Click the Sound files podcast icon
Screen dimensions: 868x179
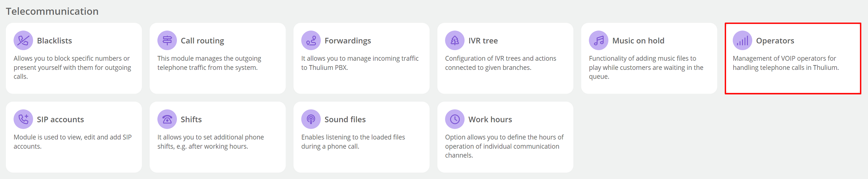(311, 119)
